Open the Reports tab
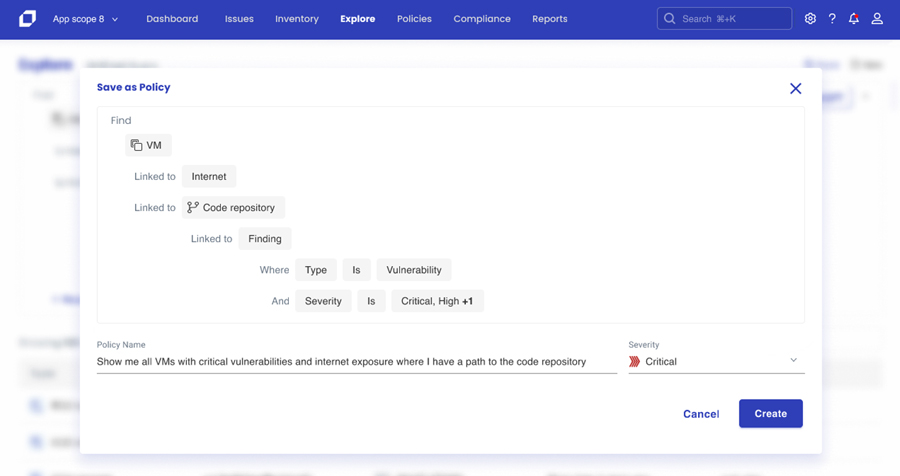The width and height of the screenshot is (900, 476). click(550, 19)
